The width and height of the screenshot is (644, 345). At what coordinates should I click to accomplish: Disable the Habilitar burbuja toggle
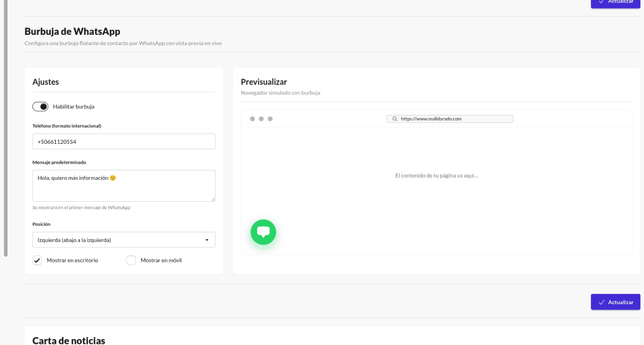click(40, 106)
